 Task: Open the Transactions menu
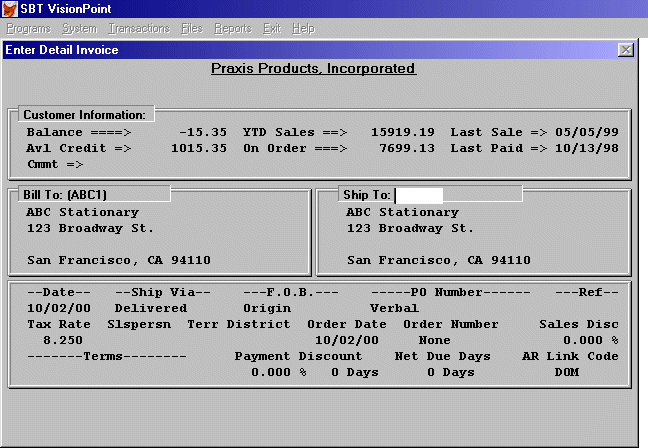coord(139,29)
